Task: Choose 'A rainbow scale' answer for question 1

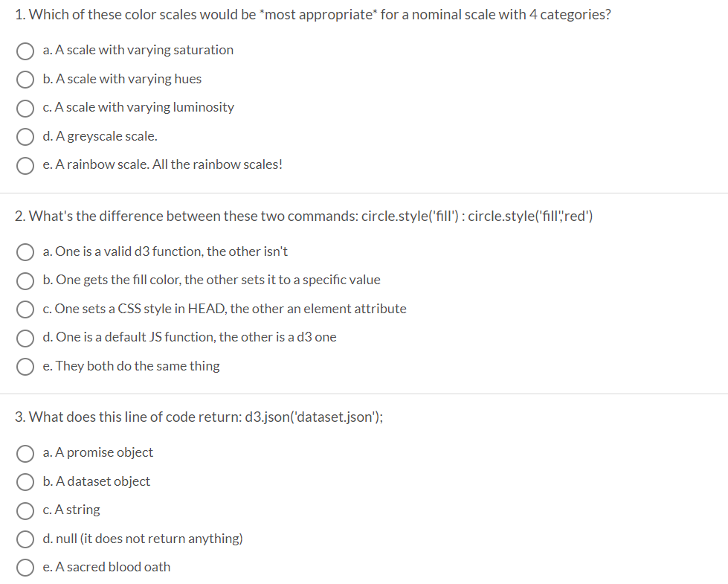Action: click(x=25, y=165)
